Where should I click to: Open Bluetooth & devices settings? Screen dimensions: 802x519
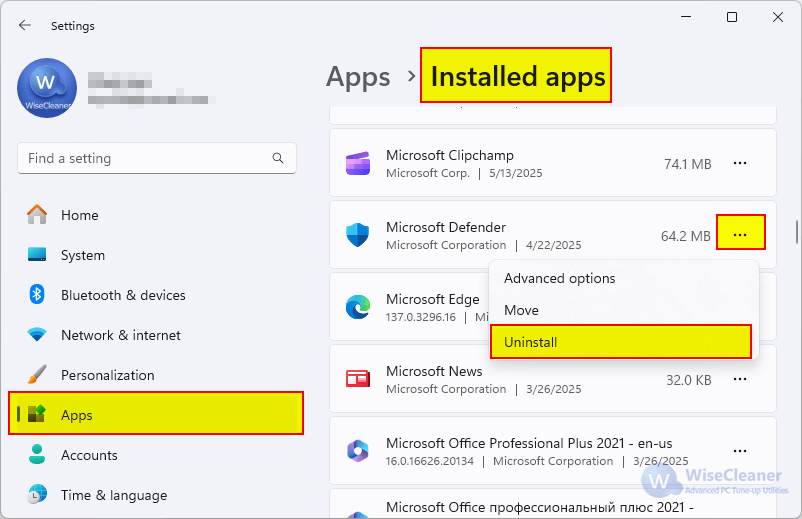pyautogui.click(x=156, y=295)
